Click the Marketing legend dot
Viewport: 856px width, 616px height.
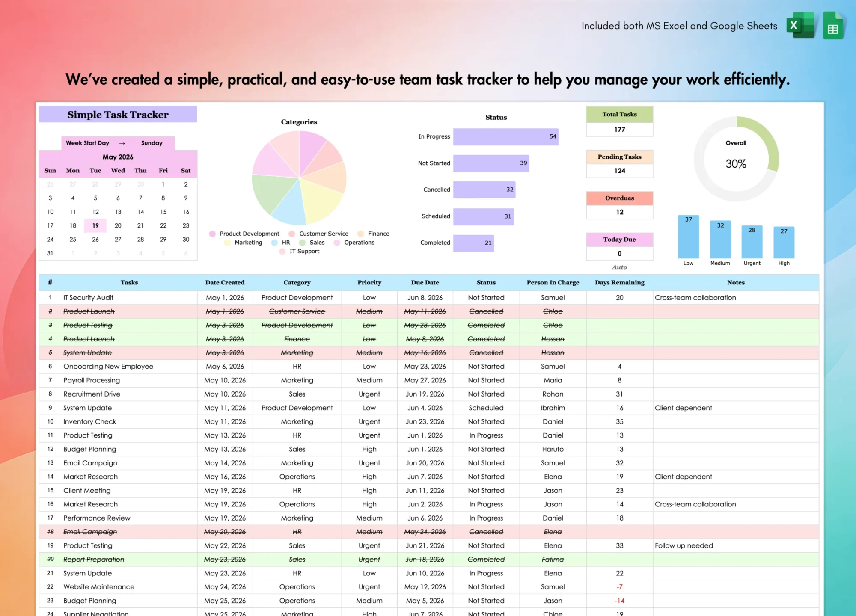point(227,243)
